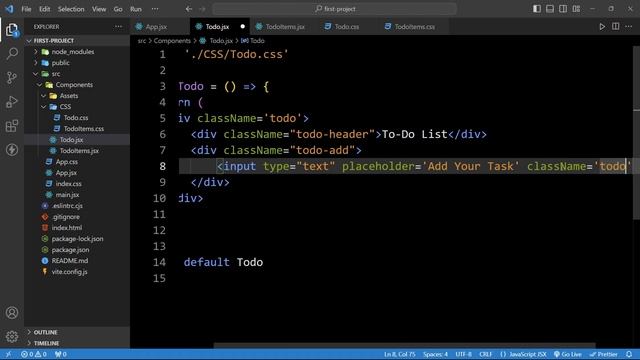Viewport: 640px width, 360px height.
Task: Open the Manage gear settings
Action: coord(12,336)
